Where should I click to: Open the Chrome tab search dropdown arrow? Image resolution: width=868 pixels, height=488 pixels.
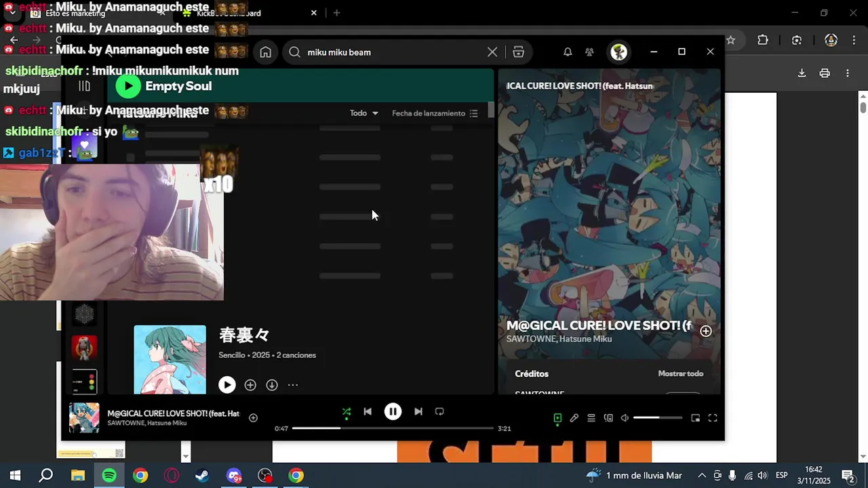click(x=12, y=13)
